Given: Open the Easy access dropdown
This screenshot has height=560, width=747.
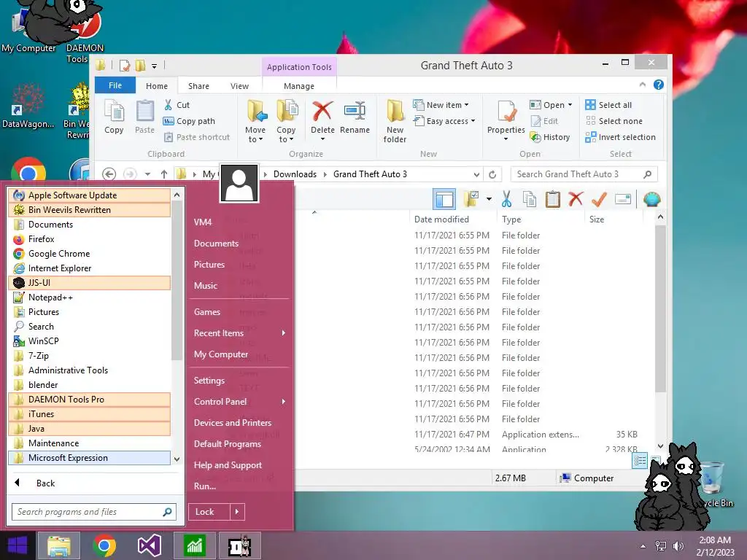Looking at the screenshot, I should 444,121.
